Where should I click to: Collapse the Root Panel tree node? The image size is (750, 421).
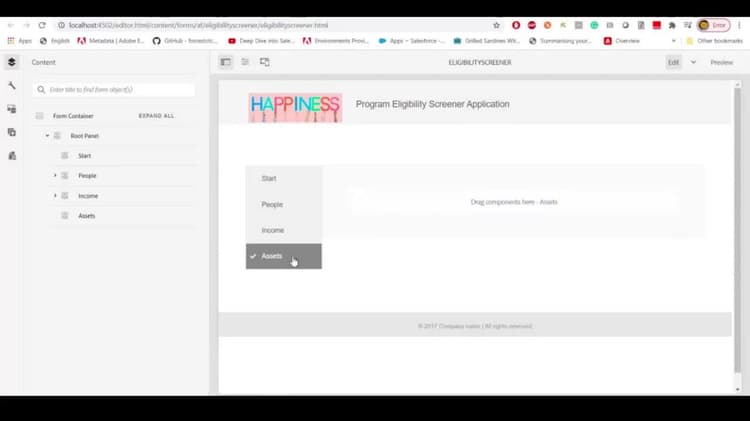pyautogui.click(x=47, y=136)
